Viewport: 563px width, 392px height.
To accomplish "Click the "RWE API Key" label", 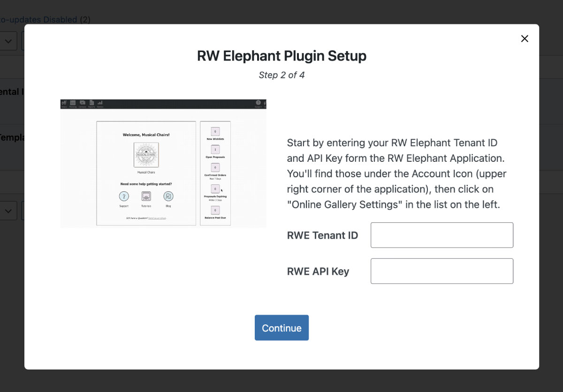I will coord(318,271).
